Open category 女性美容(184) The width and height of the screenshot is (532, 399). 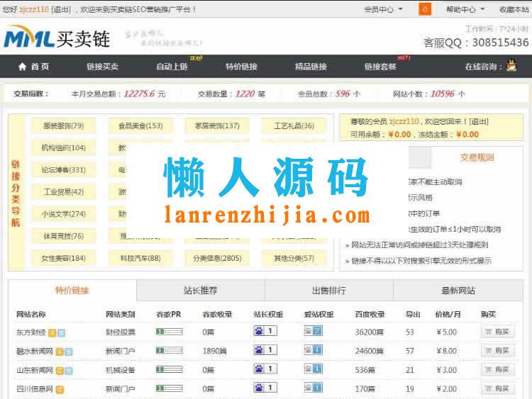tap(63, 258)
